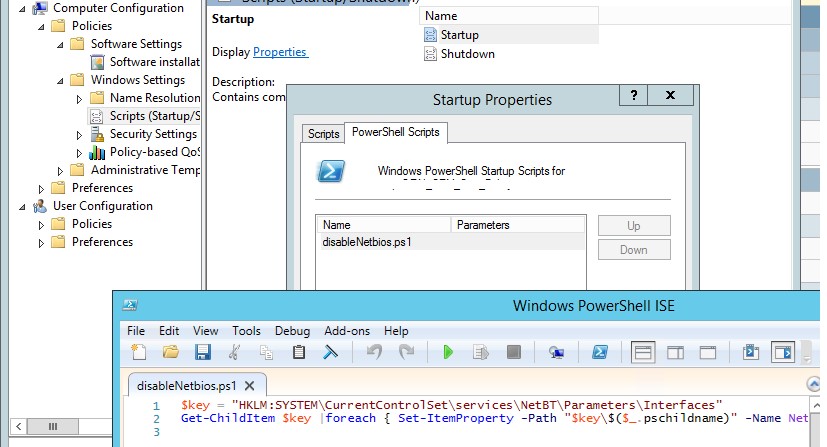
Task: Click the Up button in Startup Properties
Action: click(x=634, y=226)
